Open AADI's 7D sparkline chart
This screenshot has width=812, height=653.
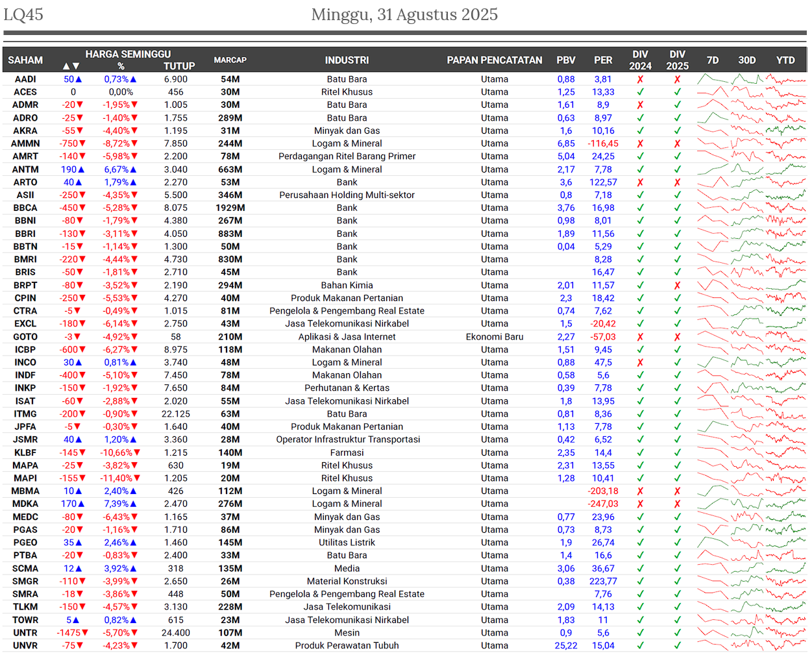pos(712,79)
